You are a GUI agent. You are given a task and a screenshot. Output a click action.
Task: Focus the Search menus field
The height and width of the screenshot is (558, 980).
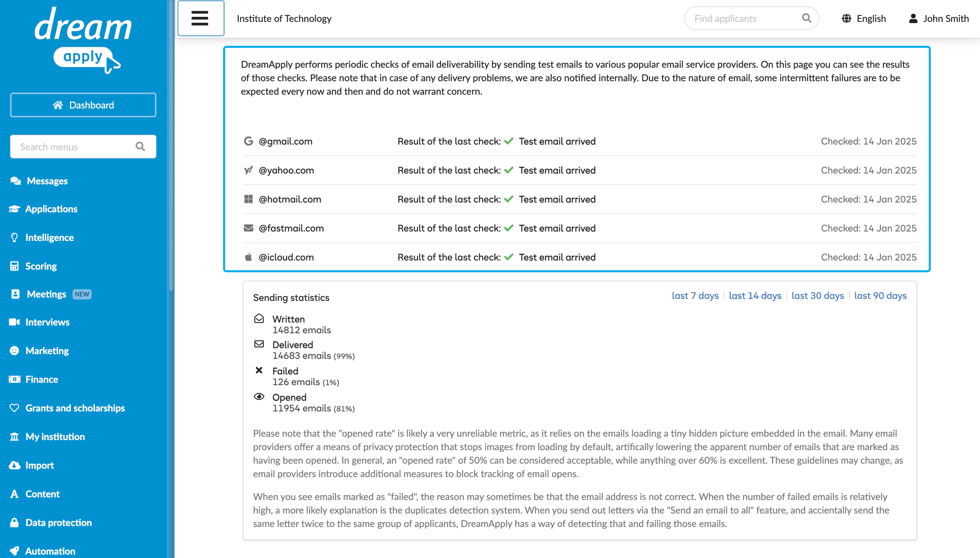tap(83, 146)
